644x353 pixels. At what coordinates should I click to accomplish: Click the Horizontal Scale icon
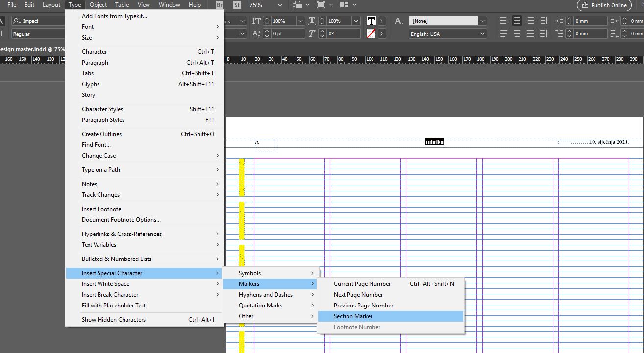312,21
